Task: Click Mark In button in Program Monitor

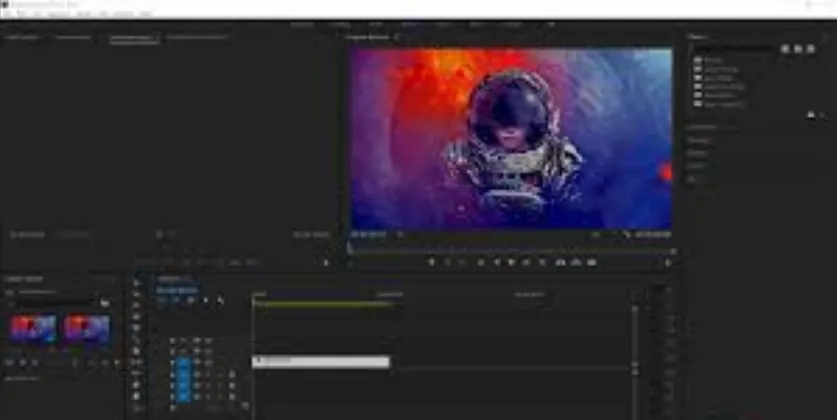Action: pos(448,262)
